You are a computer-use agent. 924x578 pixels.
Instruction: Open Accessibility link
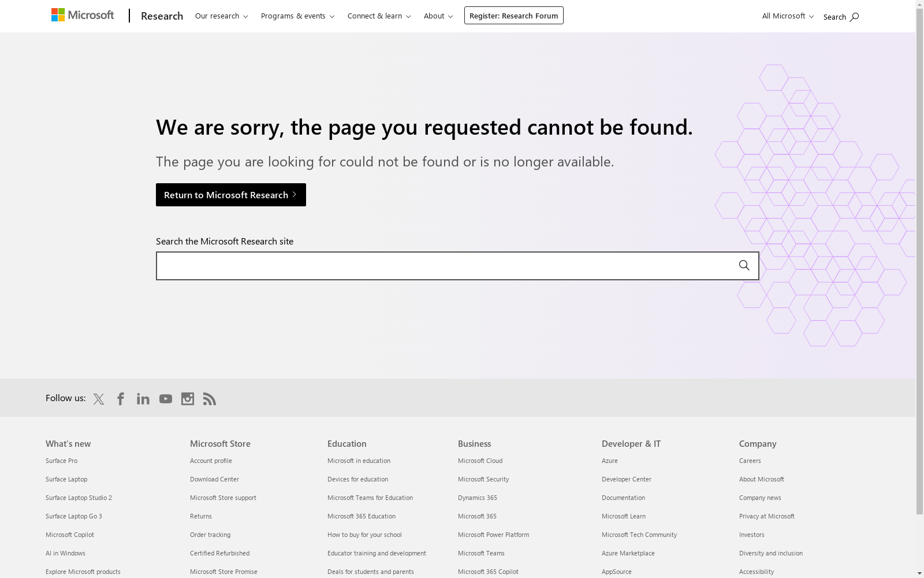click(757, 572)
